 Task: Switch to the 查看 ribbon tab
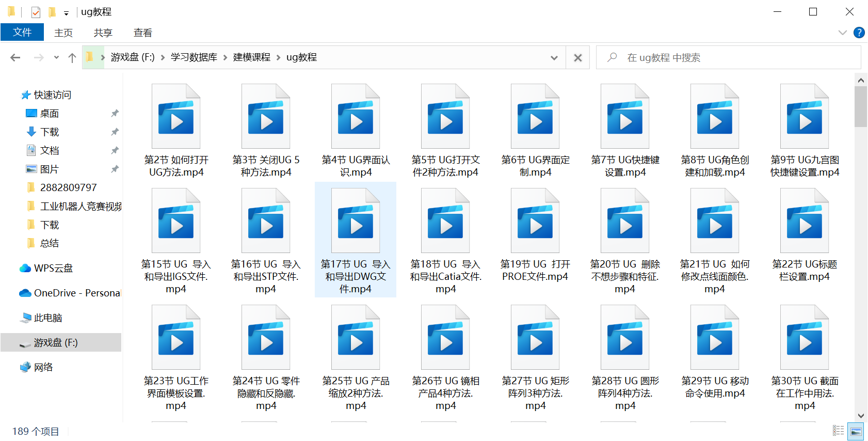tap(142, 33)
